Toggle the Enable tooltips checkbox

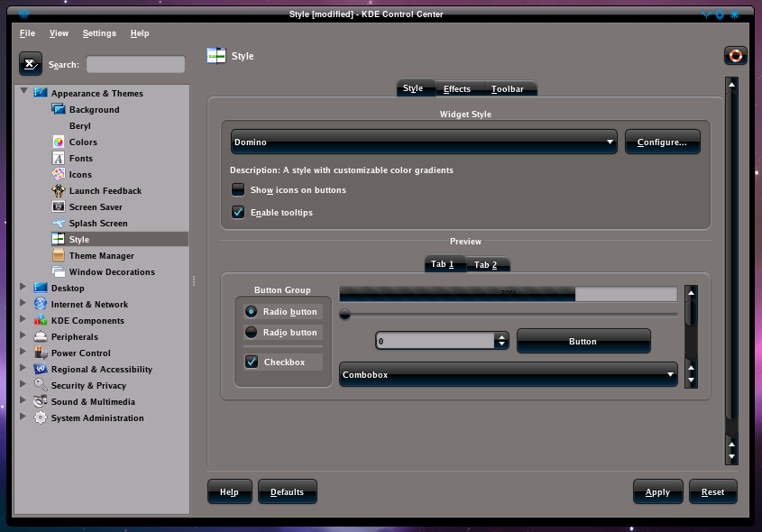pos(238,212)
